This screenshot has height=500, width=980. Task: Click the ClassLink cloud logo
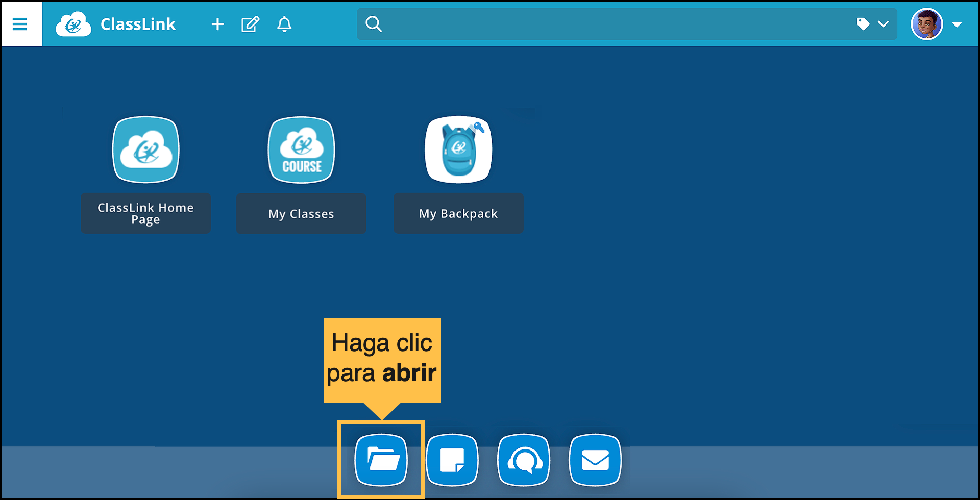[73, 24]
